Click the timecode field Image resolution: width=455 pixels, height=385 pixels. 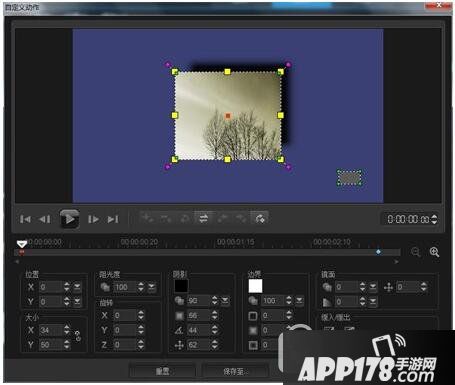408,219
